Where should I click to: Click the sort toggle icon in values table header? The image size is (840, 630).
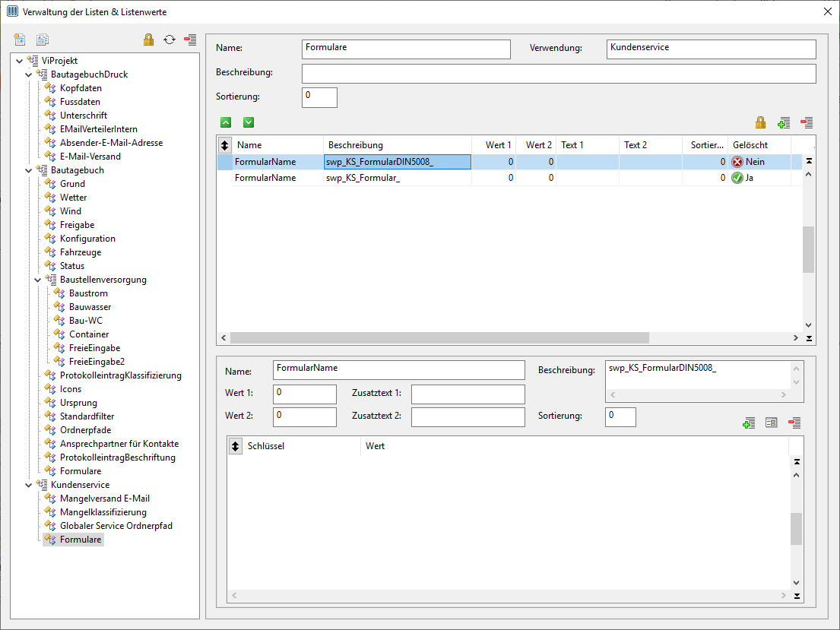[224, 144]
